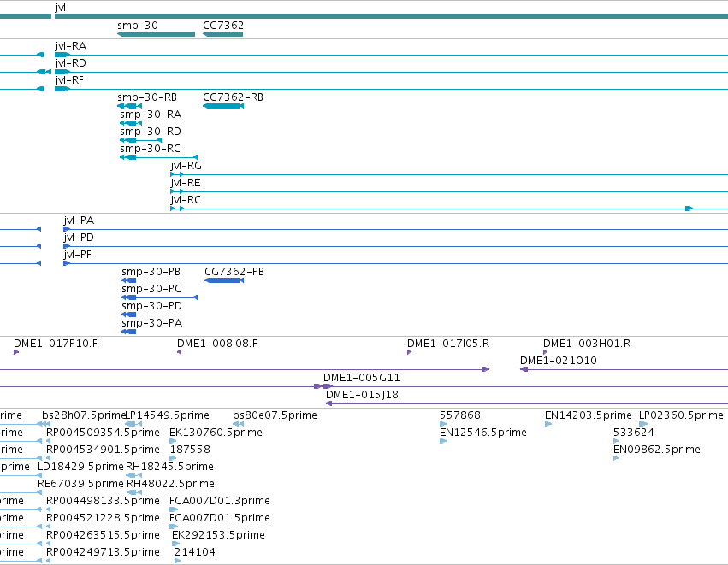
Task: Select the smp-30-PC protein label
Action: tap(151, 289)
